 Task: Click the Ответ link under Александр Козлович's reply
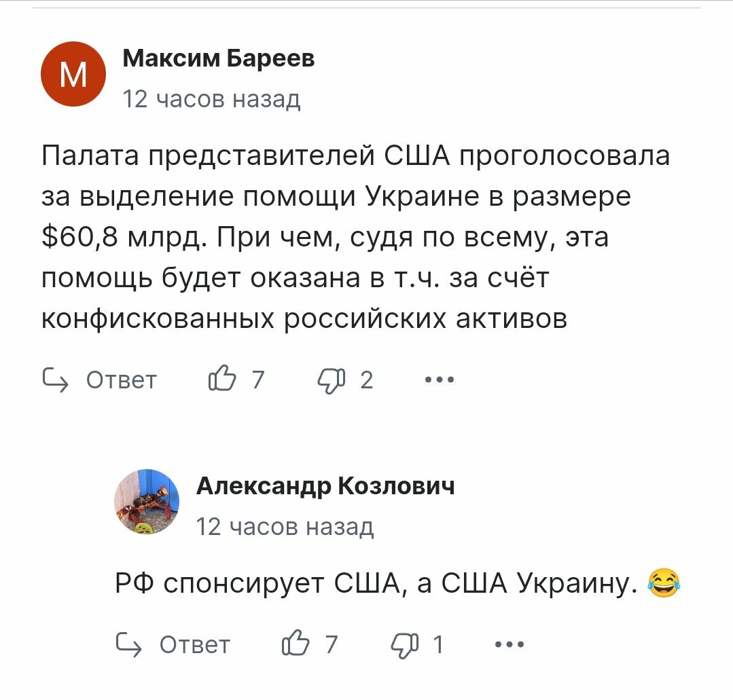click(x=194, y=645)
